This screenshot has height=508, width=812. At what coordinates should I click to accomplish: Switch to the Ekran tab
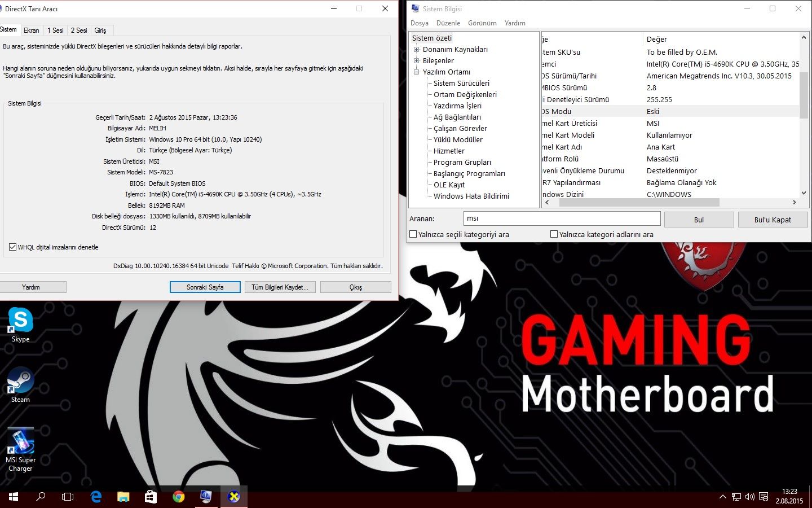32,30
